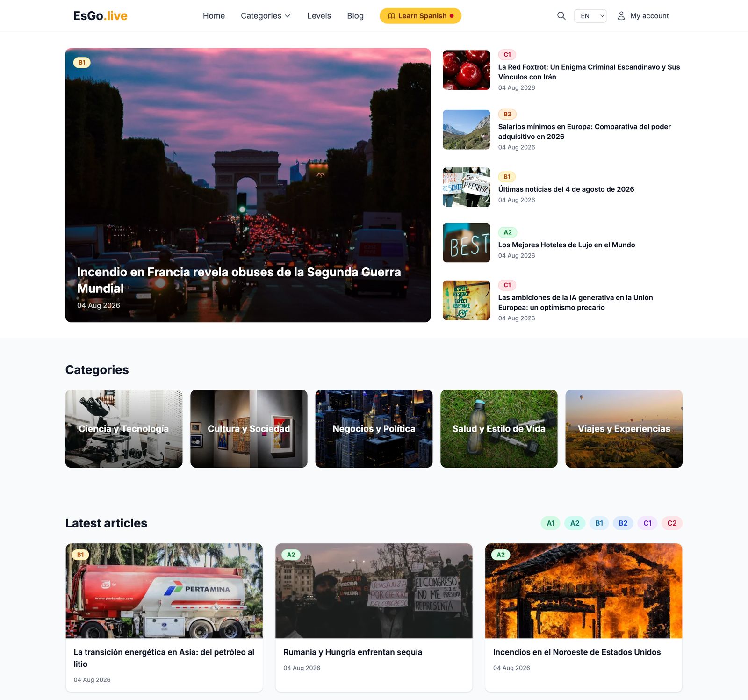This screenshot has height=700, width=748.
Task: Click the Latest articles heading
Action: tap(106, 523)
